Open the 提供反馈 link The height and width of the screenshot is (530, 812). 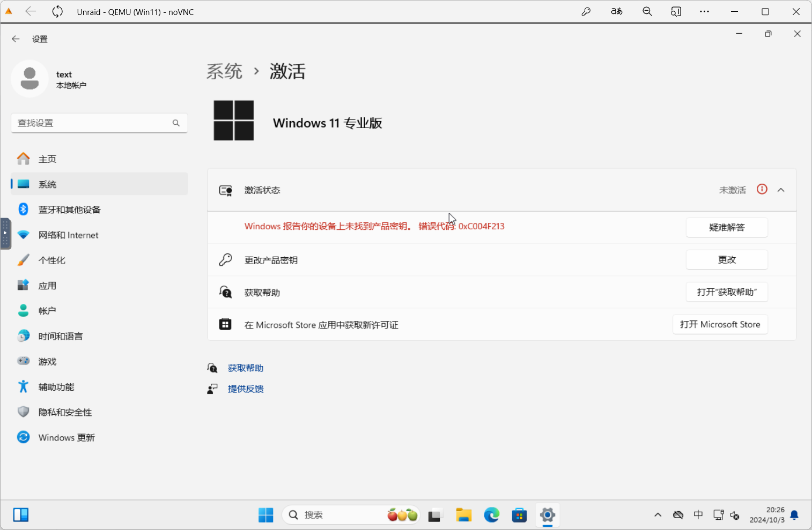click(x=246, y=389)
